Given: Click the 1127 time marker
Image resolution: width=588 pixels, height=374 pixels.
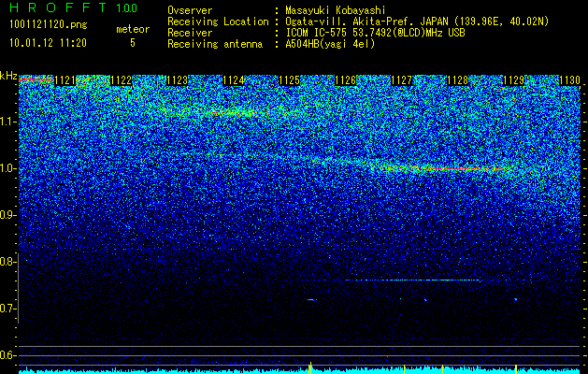Looking at the screenshot, I should pyautogui.click(x=401, y=80).
